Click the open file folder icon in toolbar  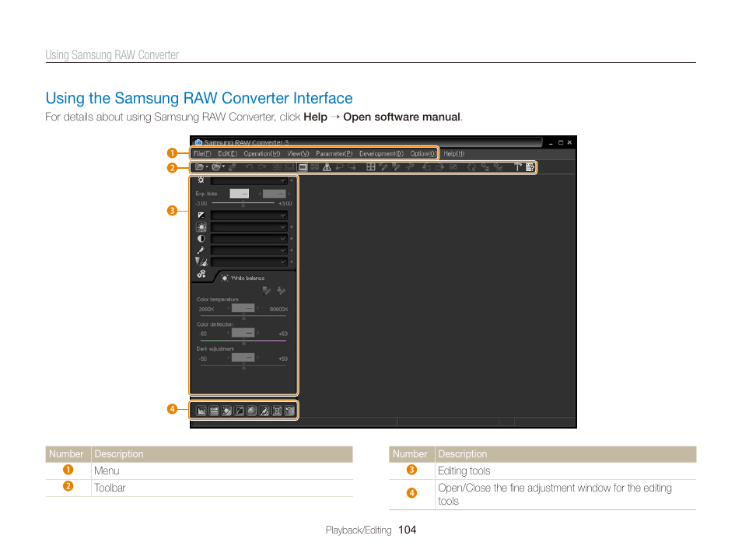click(200, 167)
